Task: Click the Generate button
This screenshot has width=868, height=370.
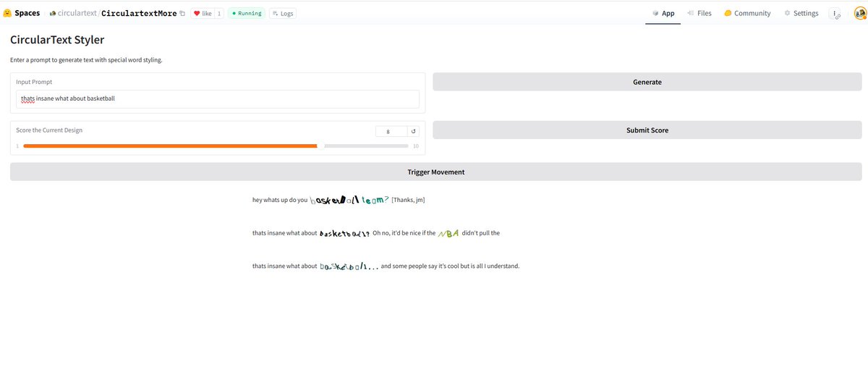Action: 647,82
